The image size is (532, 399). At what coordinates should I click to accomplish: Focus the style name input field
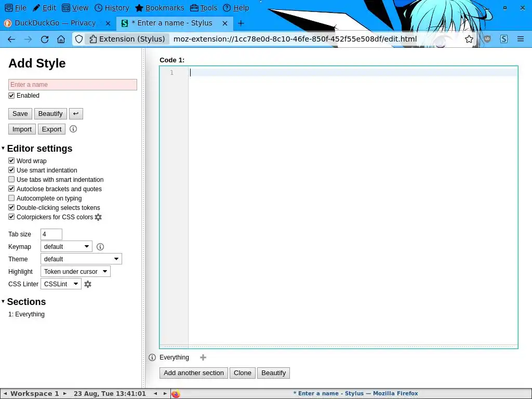tap(73, 85)
